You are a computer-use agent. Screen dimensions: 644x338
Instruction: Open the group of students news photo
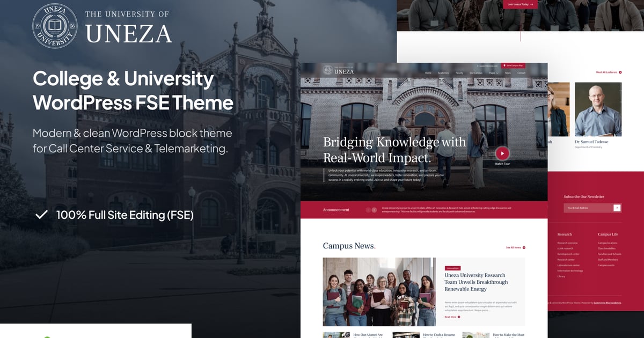point(379,292)
